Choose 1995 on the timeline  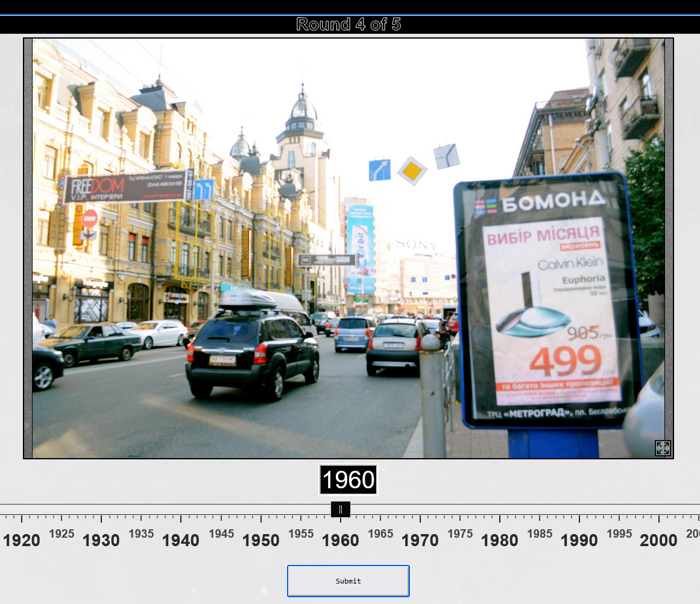click(619, 533)
